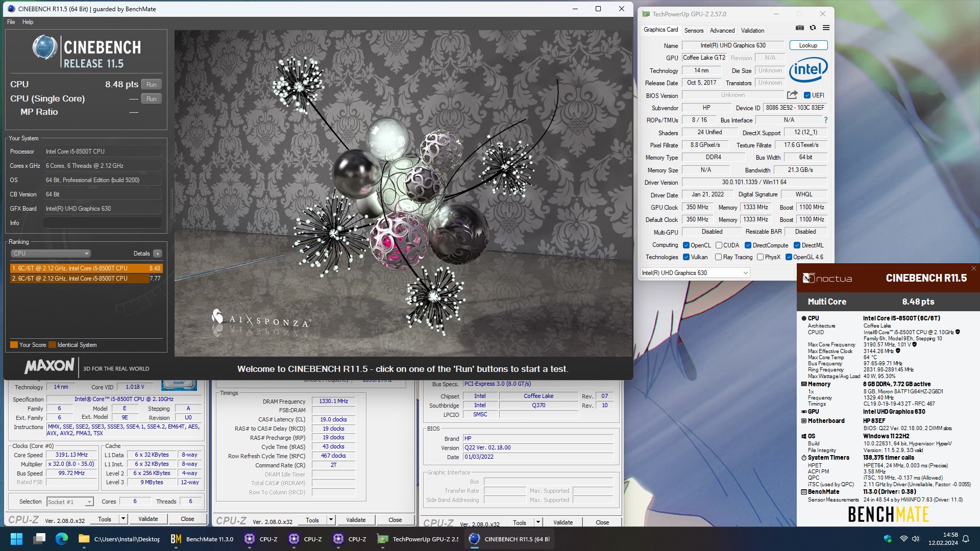This screenshot has width=980, height=551.
Task: Open Windows Start menu
Action: point(16,539)
